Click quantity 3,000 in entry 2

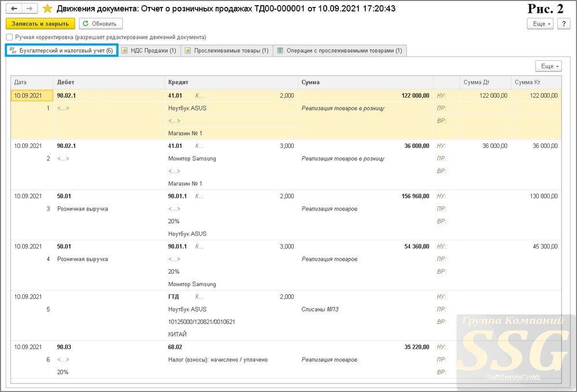[x=287, y=146]
